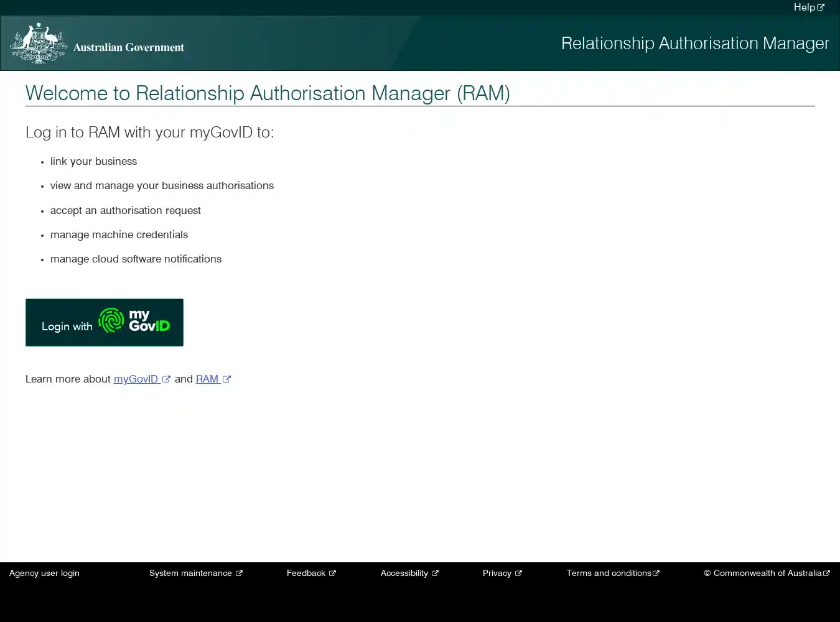Click external-link icon next to Privacy
The width and height of the screenshot is (840, 622).
click(x=518, y=573)
